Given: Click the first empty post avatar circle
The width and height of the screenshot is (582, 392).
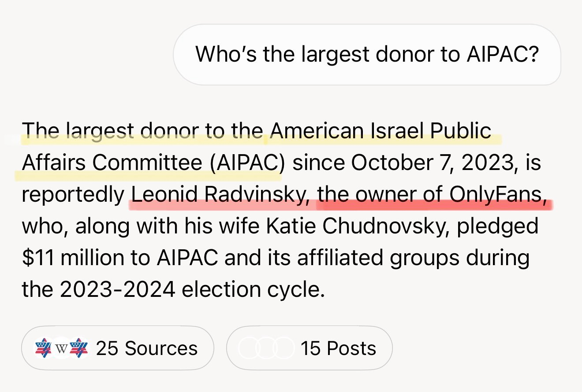Looking at the screenshot, I should point(247,348).
